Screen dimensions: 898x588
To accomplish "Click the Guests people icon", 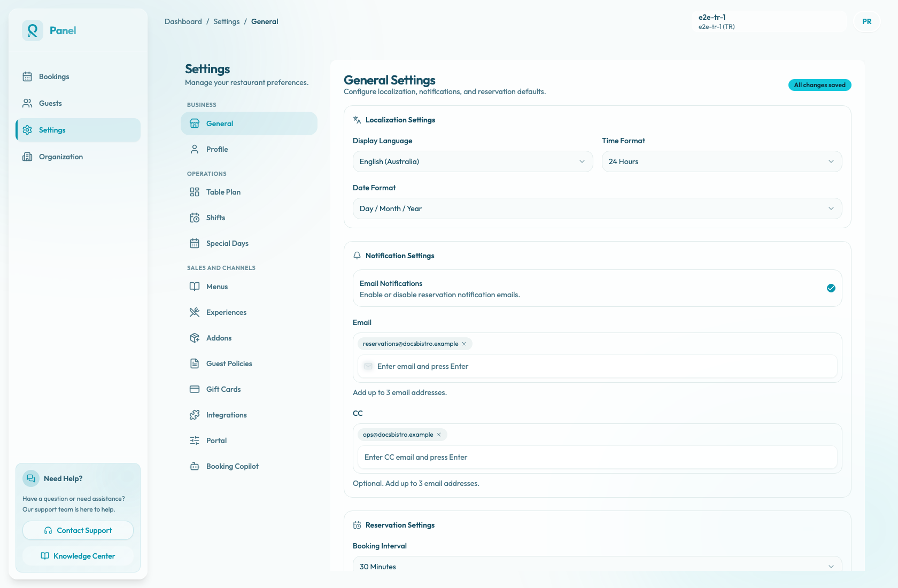I will (x=27, y=103).
